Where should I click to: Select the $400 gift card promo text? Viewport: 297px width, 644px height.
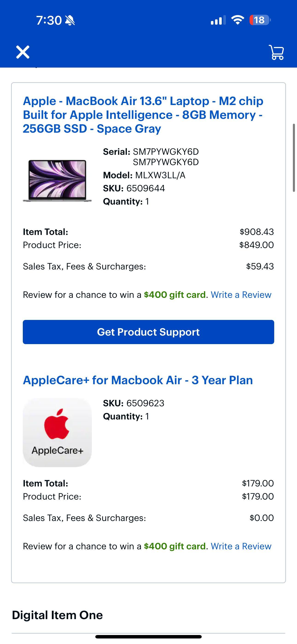click(x=174, y=295)
